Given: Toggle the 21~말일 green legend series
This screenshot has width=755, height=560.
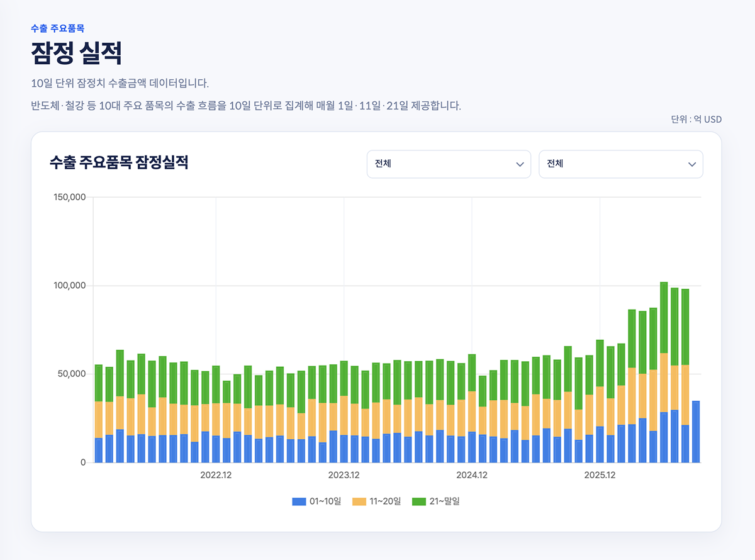Looking at the screenshot, I should pyautogui.click(x=436, y=501).
